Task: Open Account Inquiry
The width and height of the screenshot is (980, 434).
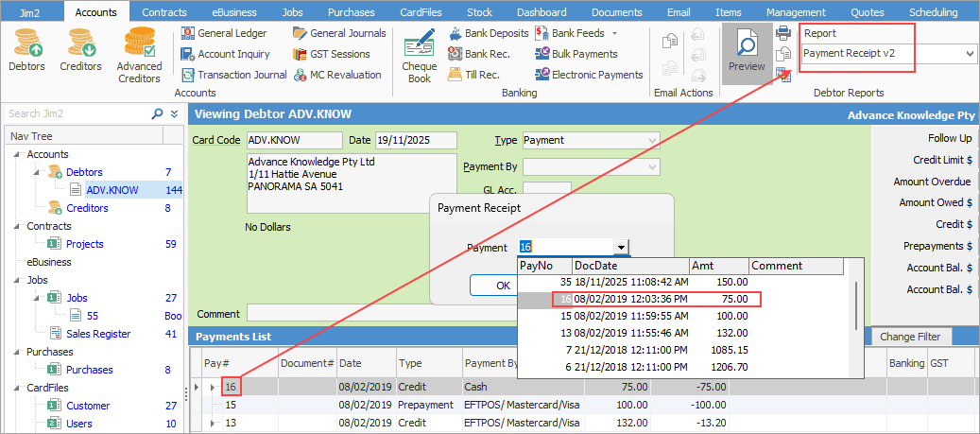Action: coord(225,54)
